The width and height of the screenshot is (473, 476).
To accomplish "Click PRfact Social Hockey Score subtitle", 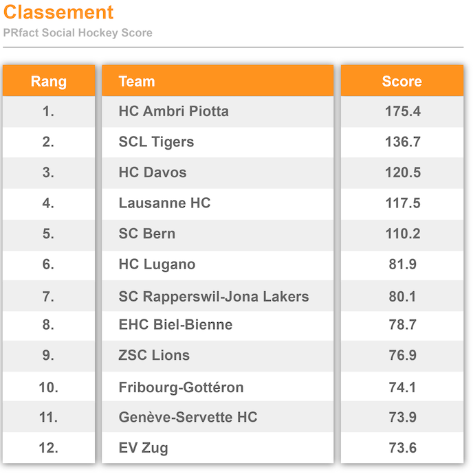I will (x=78, y=33).
